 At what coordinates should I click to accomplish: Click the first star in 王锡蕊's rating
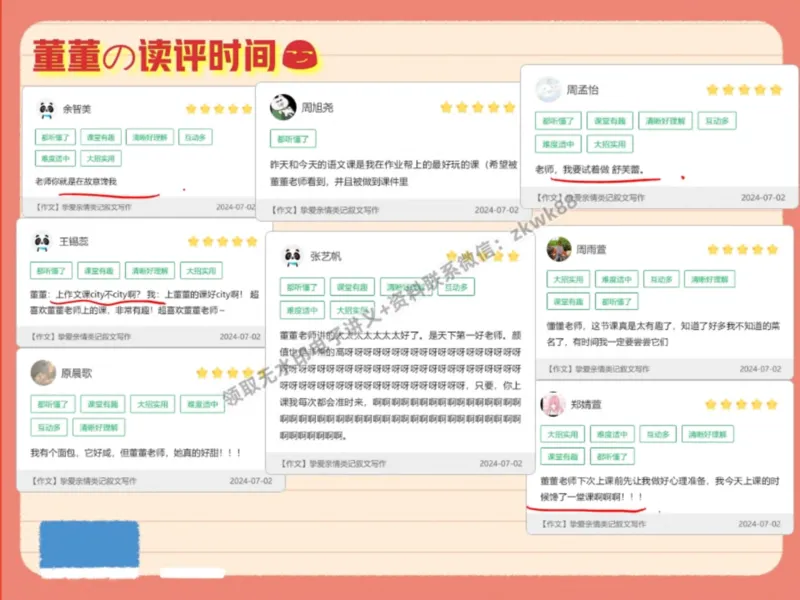coord(193,241)
